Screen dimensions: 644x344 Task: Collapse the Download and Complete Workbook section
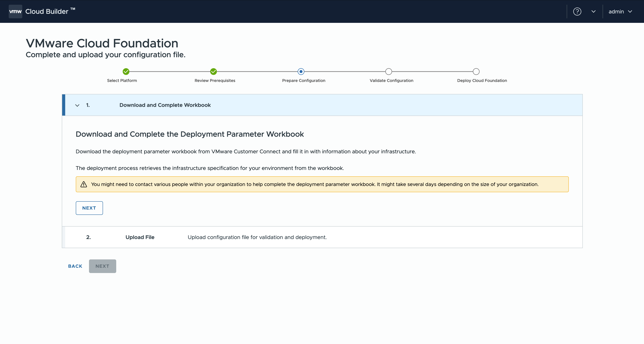[x=77, y=105]
